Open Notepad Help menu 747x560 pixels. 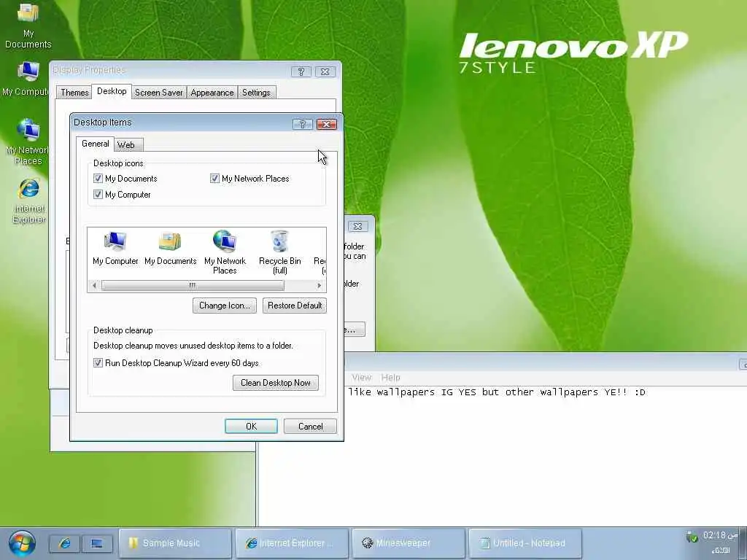pos(391,377)
